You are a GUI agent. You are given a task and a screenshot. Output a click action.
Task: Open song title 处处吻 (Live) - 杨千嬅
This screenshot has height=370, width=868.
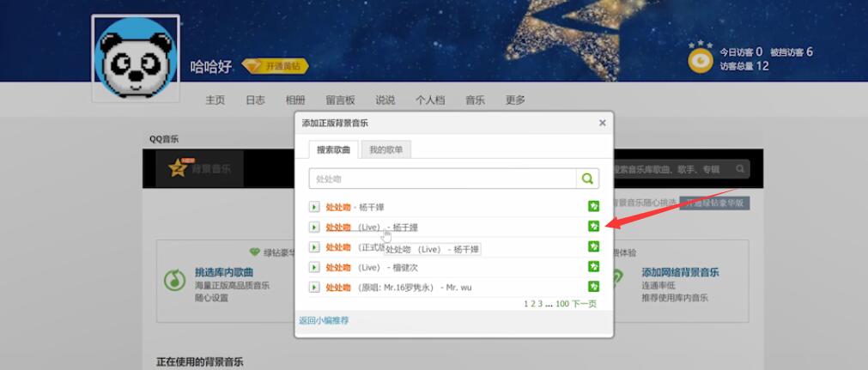pos(372,227)
